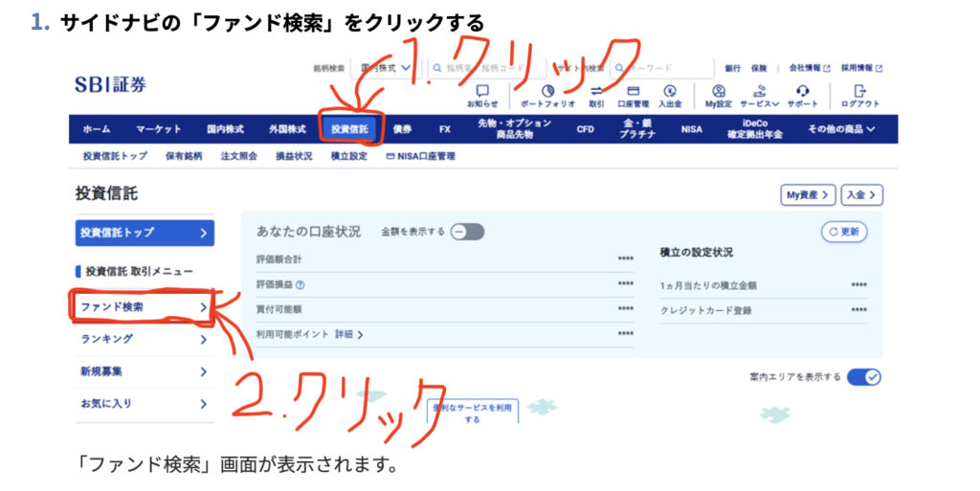Image resolution: width=980 pixels, height=491 pixels.
Task: Click ファンド検索 in the side menu
Action: click(x=144, y=307)
